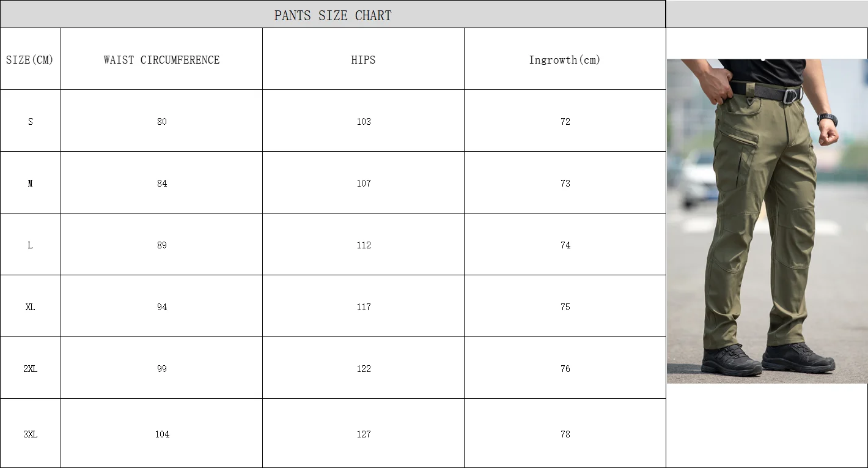Click the L size row label
Viewport: 868px width, 468px height.
[30, 245]
